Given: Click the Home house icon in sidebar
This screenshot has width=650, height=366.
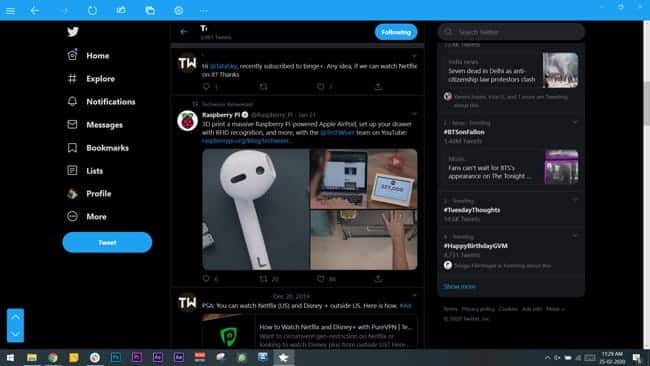Looking at the screenshot, I should click(72, 55).
